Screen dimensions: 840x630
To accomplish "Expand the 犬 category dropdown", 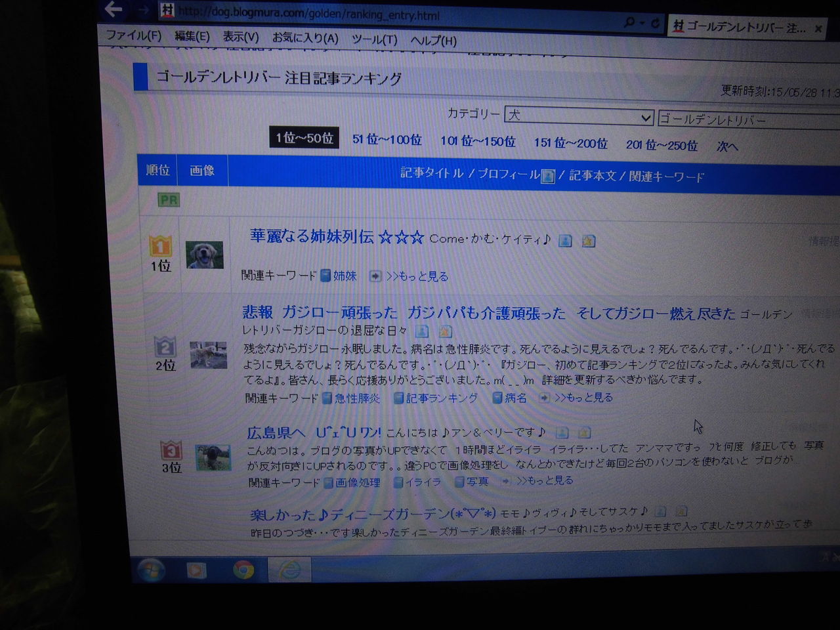I will click(x=579, y=115).
